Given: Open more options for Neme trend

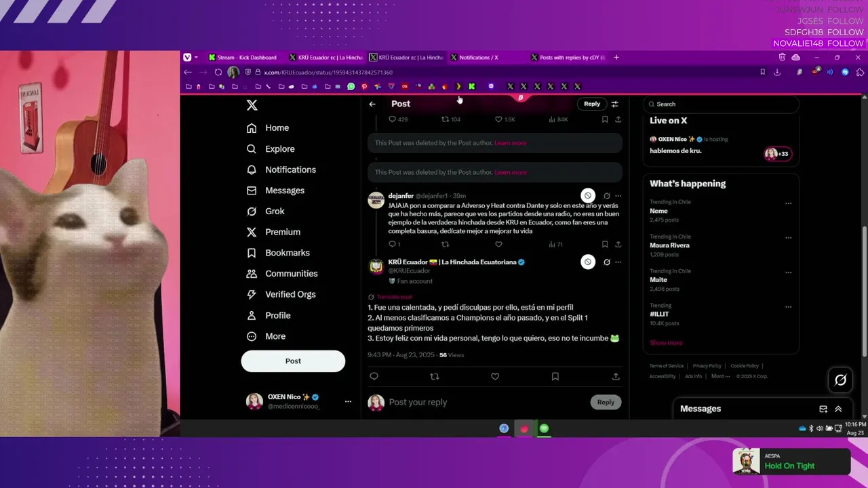Looking at the screenshot, I should (x=788, y=203).
